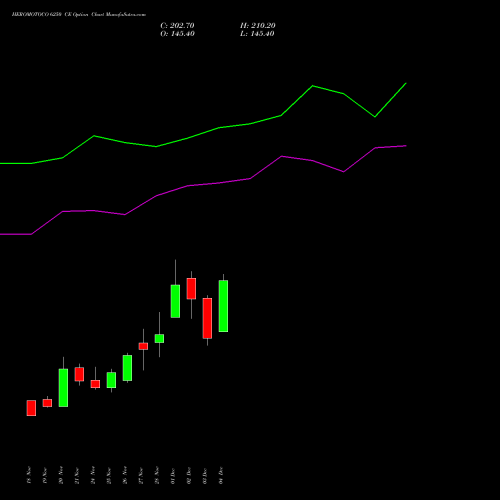Click the close value C: 202.70
Viewport: 500px width, 500px height.
[x=177, y=26]
